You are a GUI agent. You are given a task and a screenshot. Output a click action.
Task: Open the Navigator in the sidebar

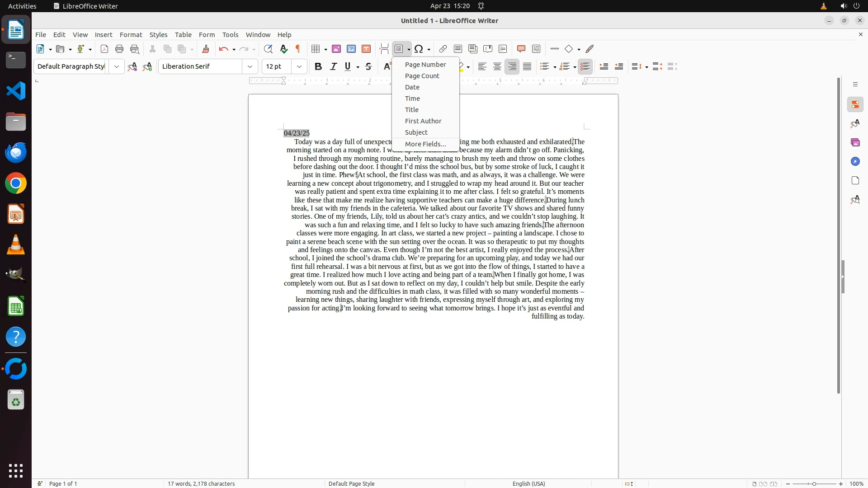(855, 161)
